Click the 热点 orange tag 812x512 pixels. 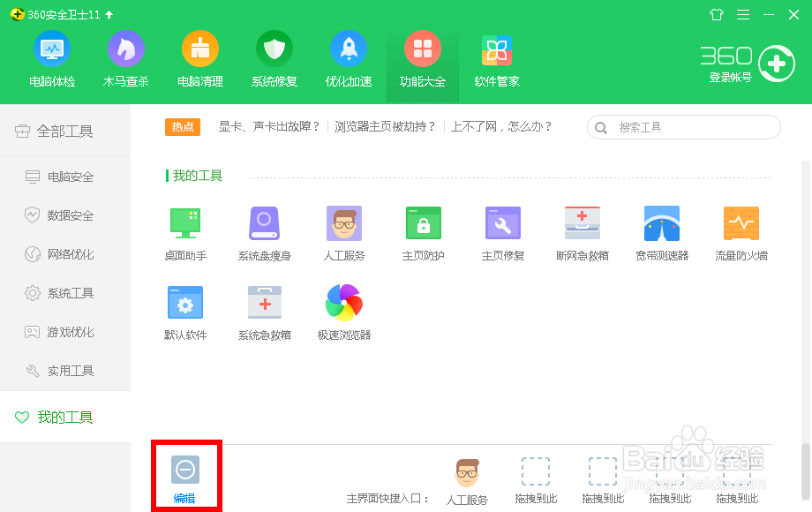(183, 127)
